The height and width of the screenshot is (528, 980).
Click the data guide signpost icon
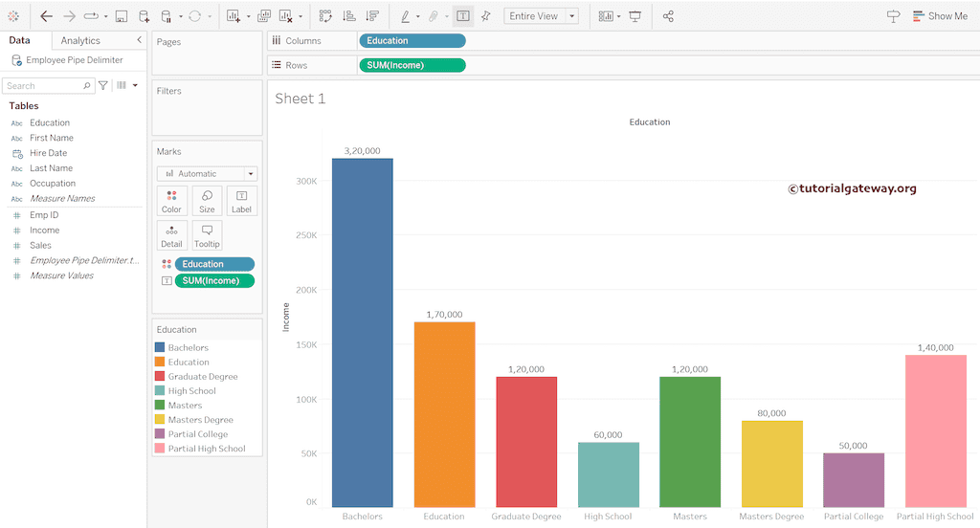[893, 16]
